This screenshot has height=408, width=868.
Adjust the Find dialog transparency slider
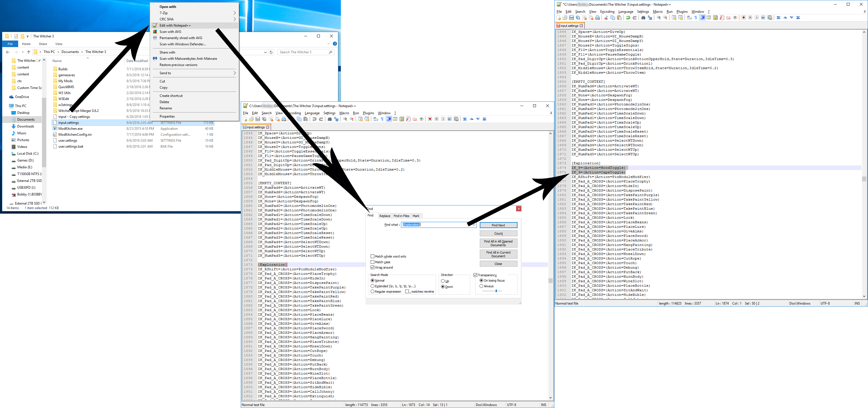(x=496, y=291)
